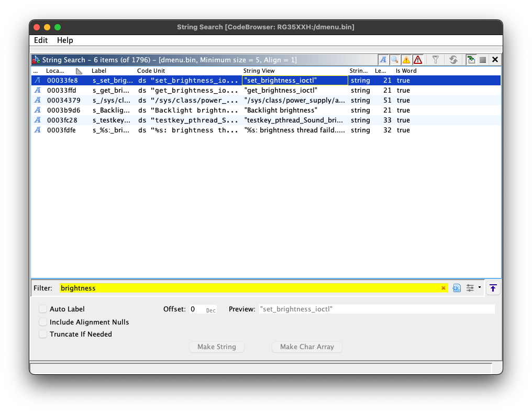Click the label cell s_get_bri...
The height and width of the screenshot is (413, 532).
111,90
